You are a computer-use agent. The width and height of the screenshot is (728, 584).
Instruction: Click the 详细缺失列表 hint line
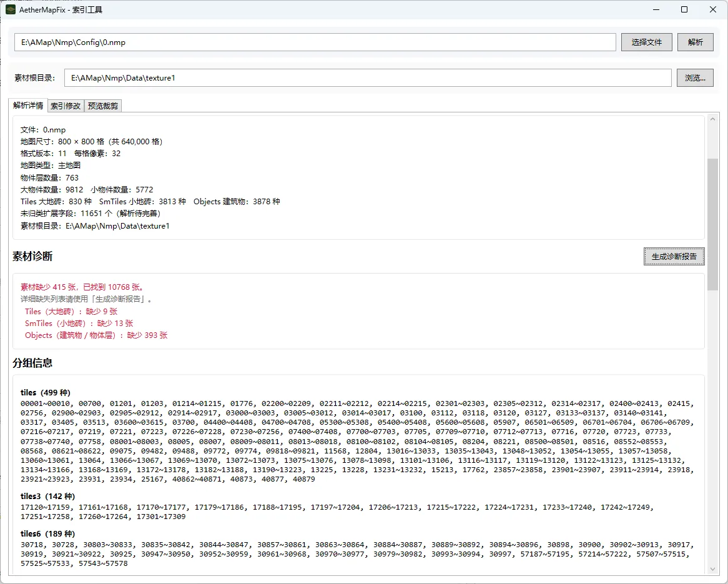click(x=87, y=299)
